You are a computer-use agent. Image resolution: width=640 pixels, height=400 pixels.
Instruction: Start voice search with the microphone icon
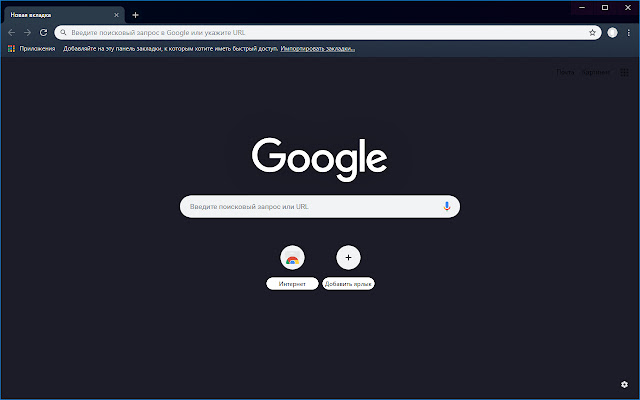[447, 207]
